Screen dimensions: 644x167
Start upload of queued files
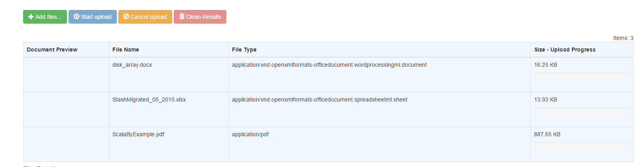coord(92,17)
